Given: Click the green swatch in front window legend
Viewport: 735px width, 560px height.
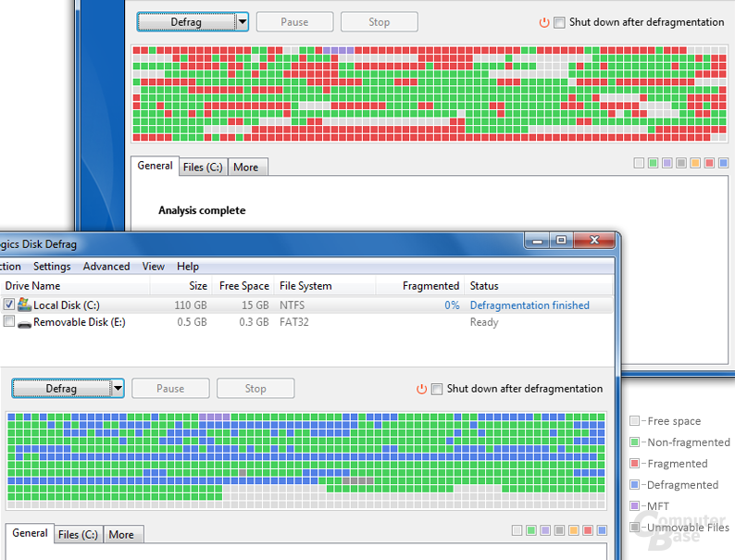Looking at the screenshot, I should [x=531, y=530].
